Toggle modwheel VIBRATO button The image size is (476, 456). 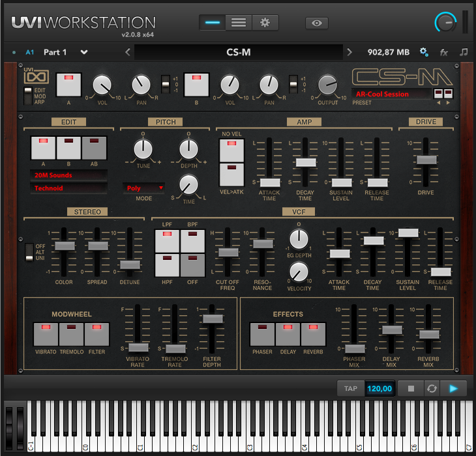point(46,334)
